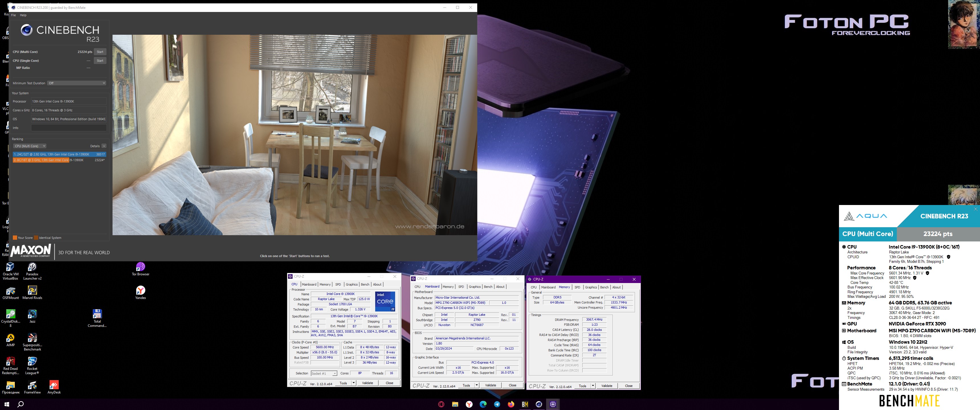This screenshot has width=980, height=410.
Task: Click Close button in Mainboard CPU-Z window
Action: (512, 385)
